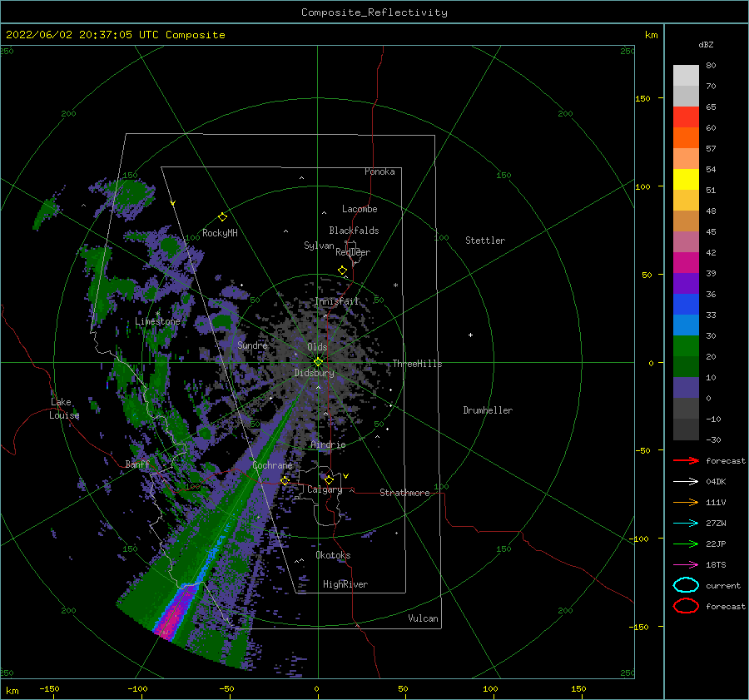Click the yellow 51-54 dBZ swatch

[x=686, y=180]
